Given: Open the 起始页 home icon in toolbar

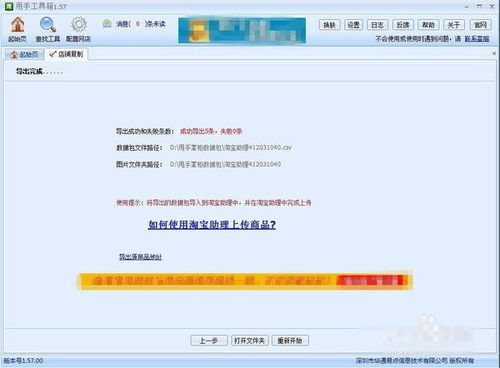Looking at the screenshot, I should pyautogui.click(x=18, y=29).
